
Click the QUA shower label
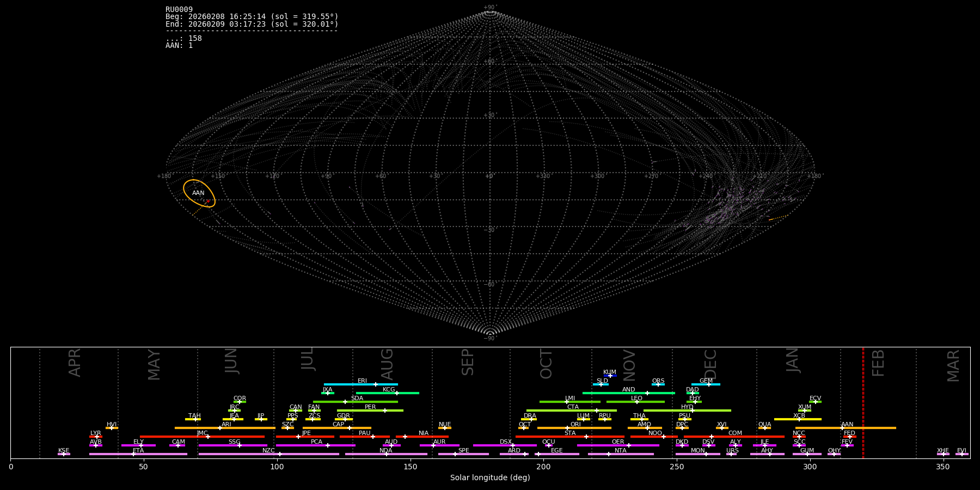pyautogui.click(x=764, y=425)
